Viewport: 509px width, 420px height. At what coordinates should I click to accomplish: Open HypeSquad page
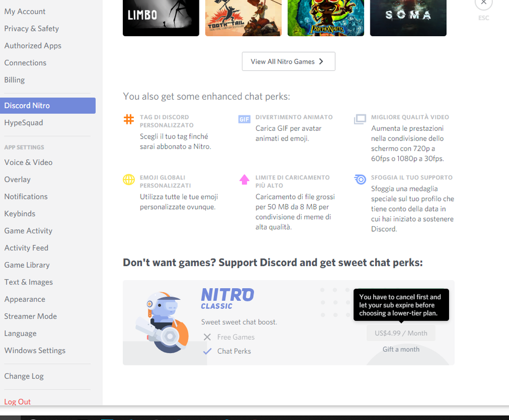tap(24, 123)
